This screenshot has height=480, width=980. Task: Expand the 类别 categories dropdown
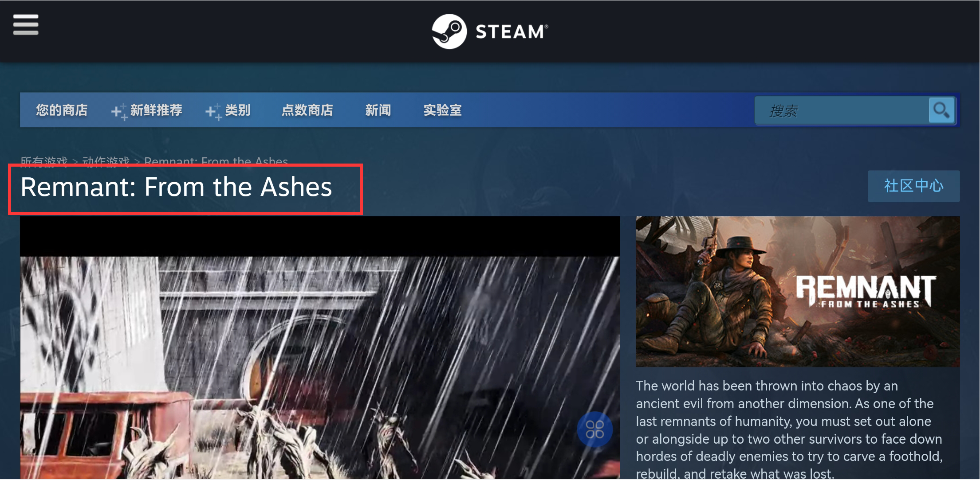238,110
